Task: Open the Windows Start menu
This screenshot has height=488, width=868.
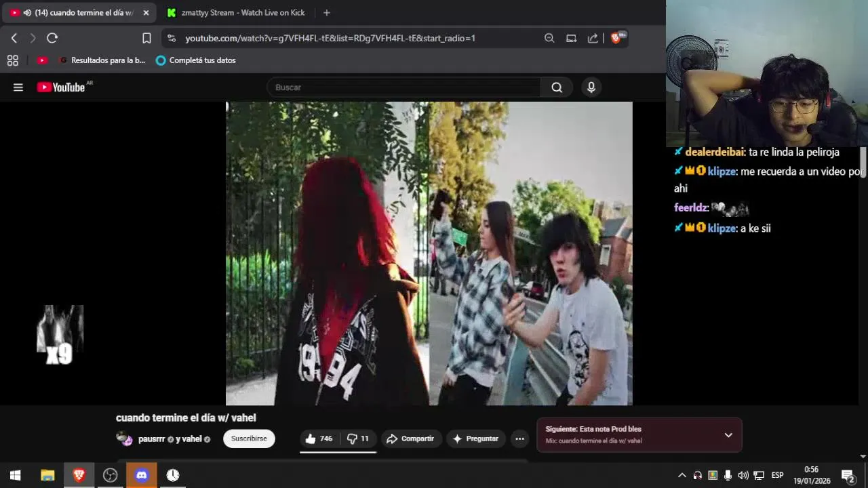Action: coord(15,475)
